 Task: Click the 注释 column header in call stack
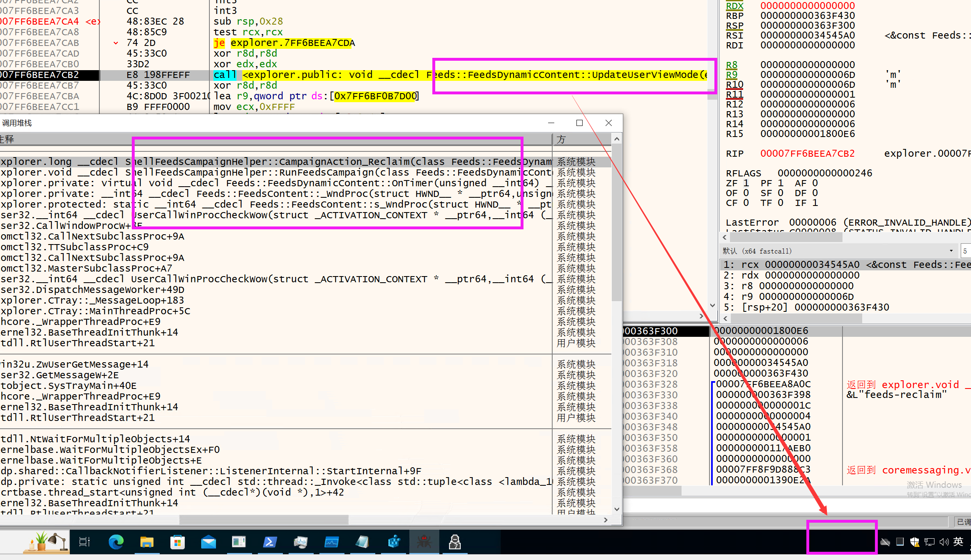(276, 139)
